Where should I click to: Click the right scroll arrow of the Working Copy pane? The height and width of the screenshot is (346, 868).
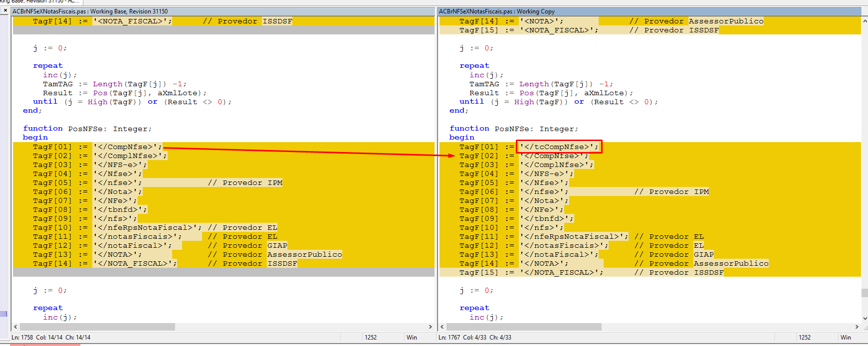[x=857, y=327]
